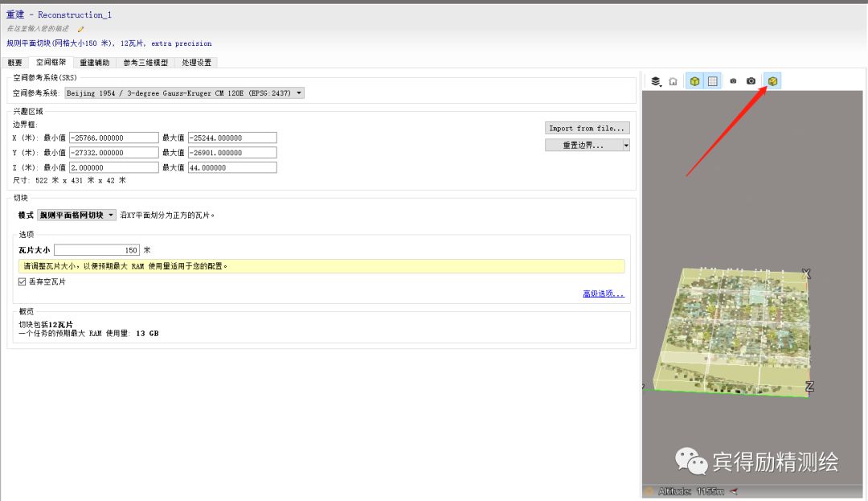Toggle the discard empty tiles checkbox
Image resolution: width=868 pixels, height=501 pixels.
point(23,281)
